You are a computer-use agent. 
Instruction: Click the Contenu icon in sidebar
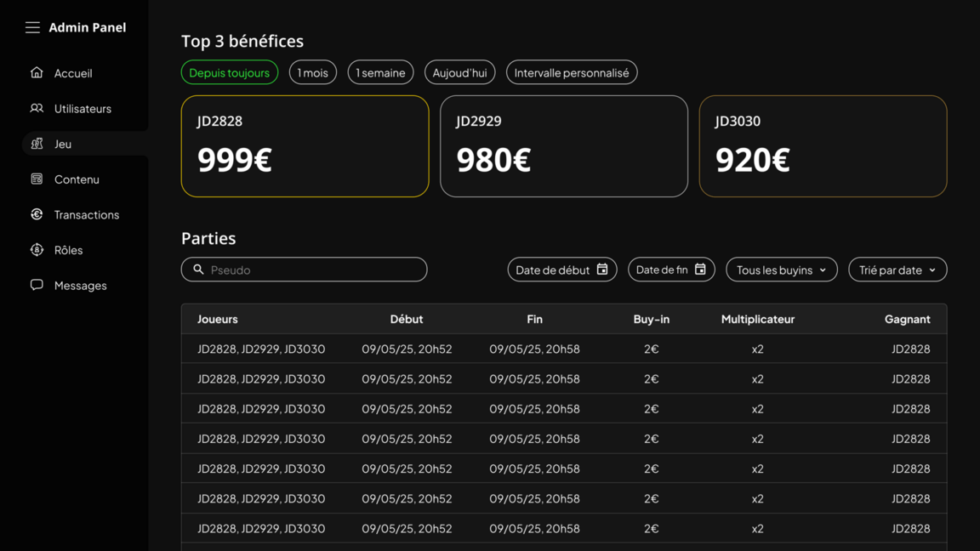click(37, 179)
